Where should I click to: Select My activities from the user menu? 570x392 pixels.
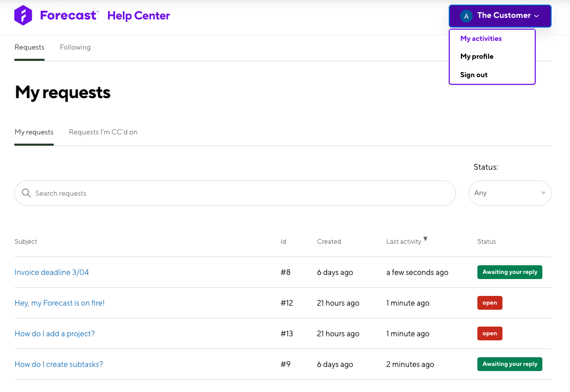pyautogui.click(x=480, y=38)
